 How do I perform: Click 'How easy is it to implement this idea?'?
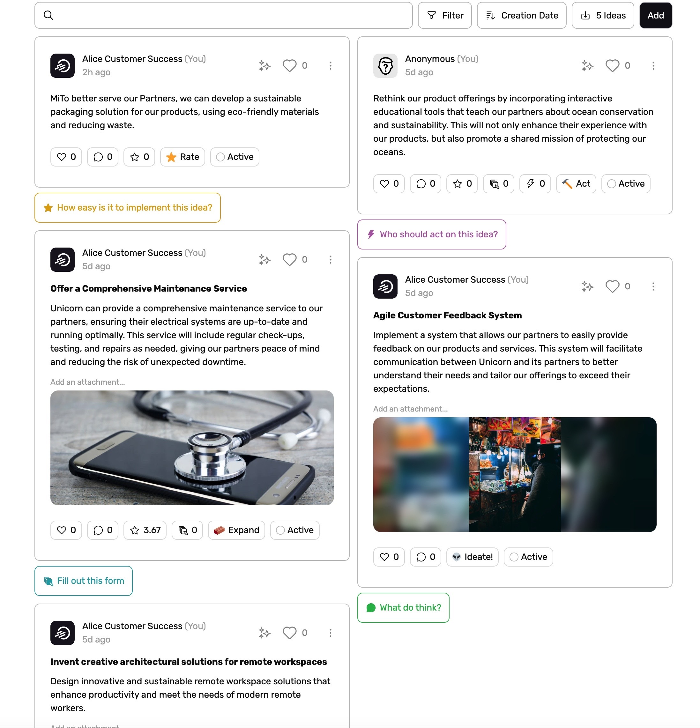(127, 208)
